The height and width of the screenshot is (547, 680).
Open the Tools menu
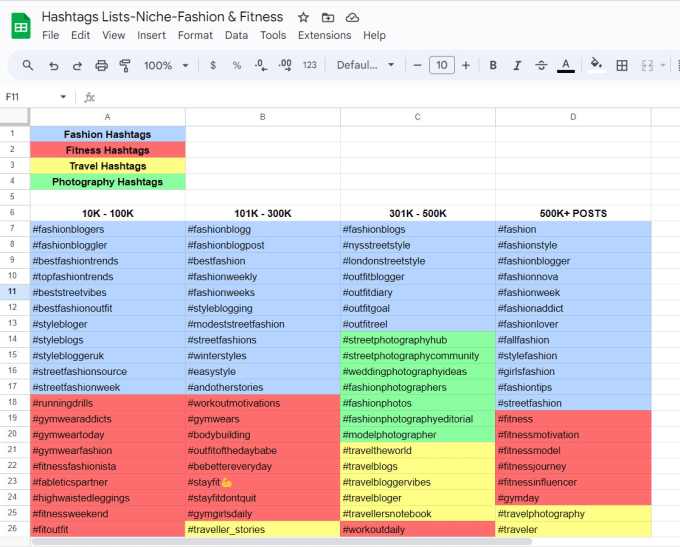click(273, 35)
